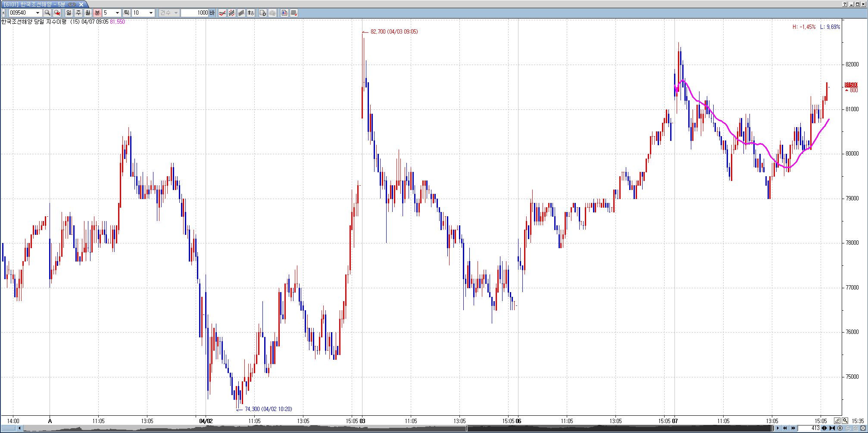Click the help question mark button
Viewport: 868px width, 433px height.
[845, 4]
